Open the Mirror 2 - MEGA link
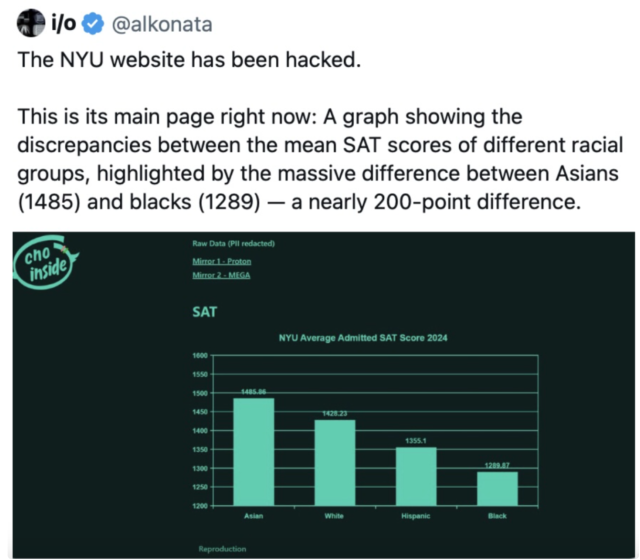The height and width of the screenshot is (560, 640). tap(221, 275)
